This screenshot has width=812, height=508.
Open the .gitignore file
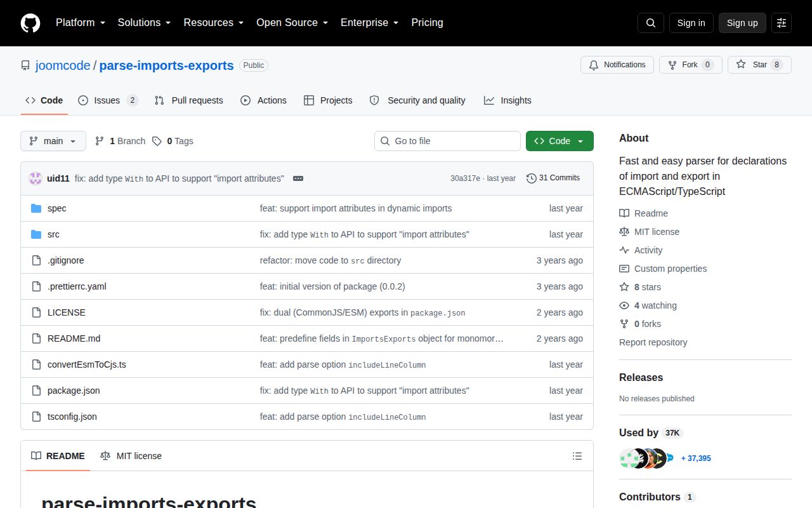click(x=66, y=260)
